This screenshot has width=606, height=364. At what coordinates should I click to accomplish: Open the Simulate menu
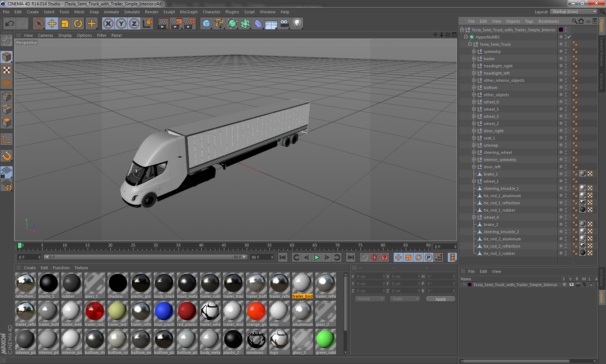(132, 12)
